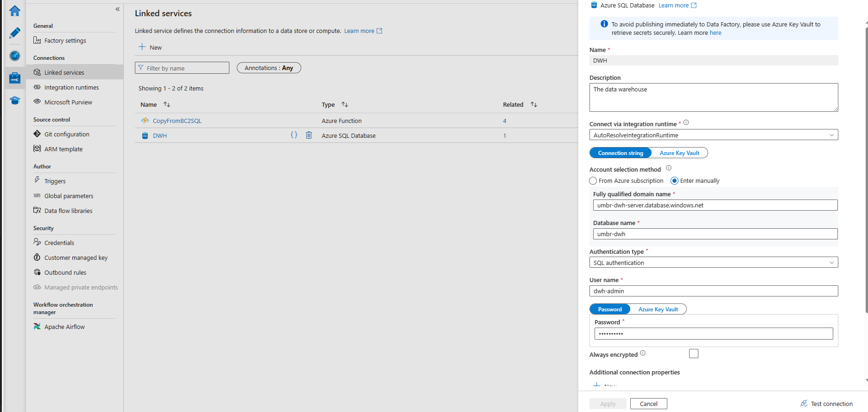Delete the DWH linked service

309,135
